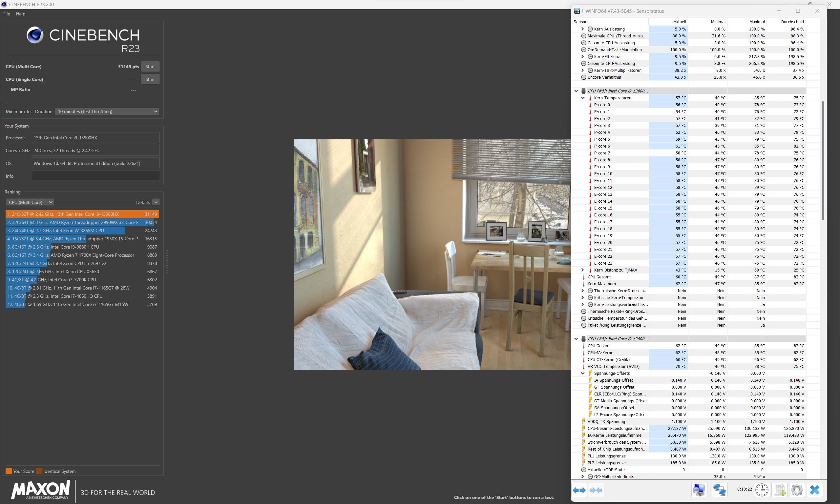Click the brown Identical System legend swatch
840x504 pixels.
(x=39, y=471)
